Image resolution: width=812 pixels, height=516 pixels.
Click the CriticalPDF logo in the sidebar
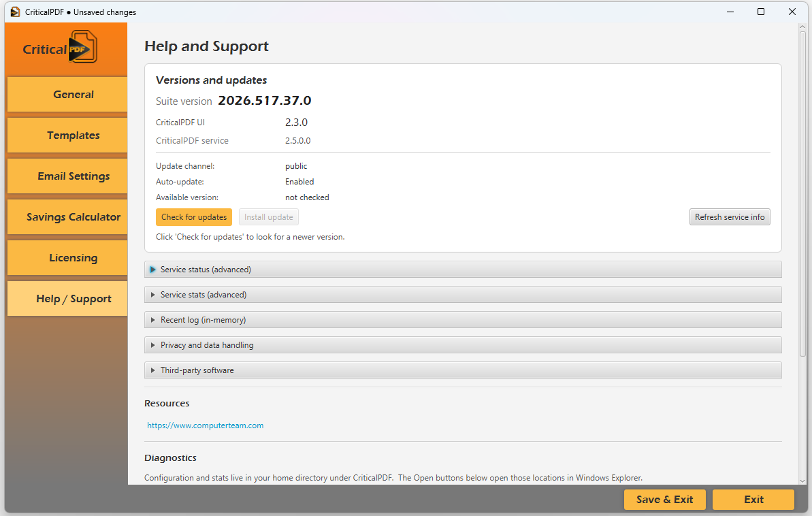(x=59, y=47)
